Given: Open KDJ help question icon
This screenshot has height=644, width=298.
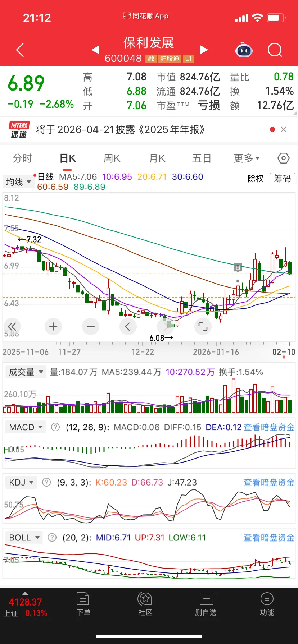Looking at the screenshot, I should click(x=46, y=482).
